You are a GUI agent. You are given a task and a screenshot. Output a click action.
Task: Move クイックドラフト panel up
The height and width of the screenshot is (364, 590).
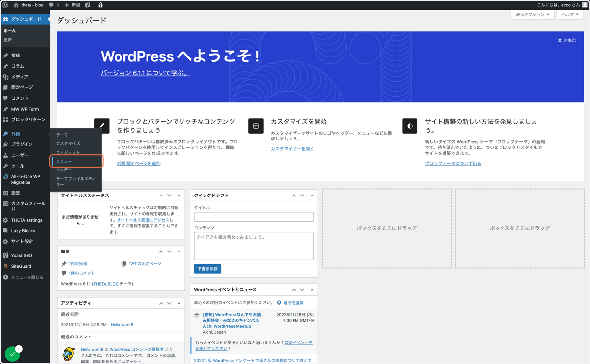pos(294,196)
